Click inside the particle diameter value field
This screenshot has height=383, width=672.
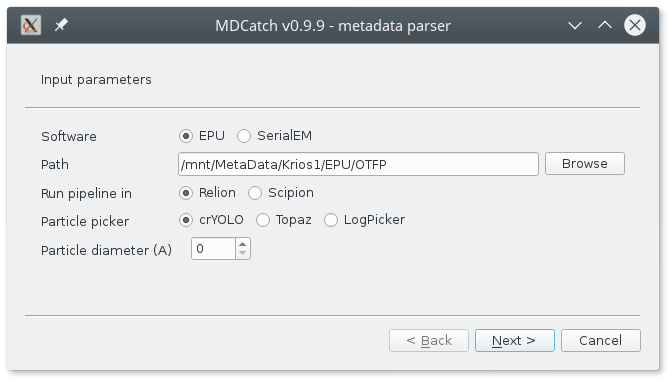tap(213, 249)
